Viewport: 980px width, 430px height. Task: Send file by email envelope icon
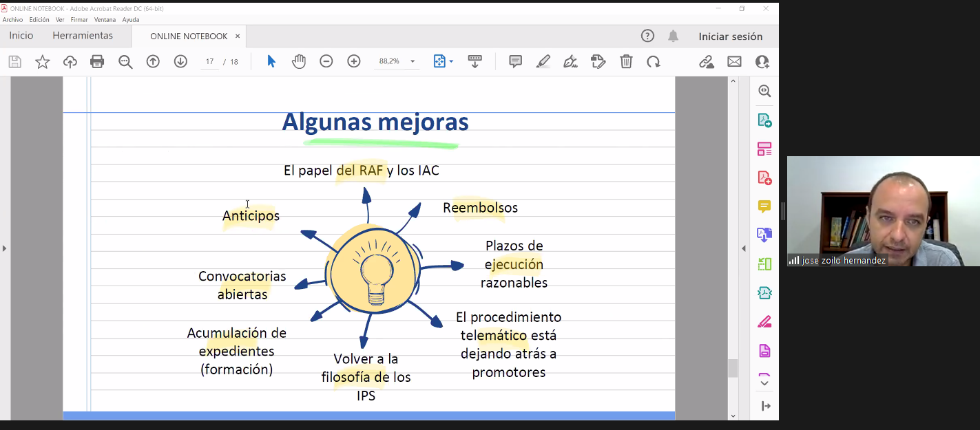(734, 62)
